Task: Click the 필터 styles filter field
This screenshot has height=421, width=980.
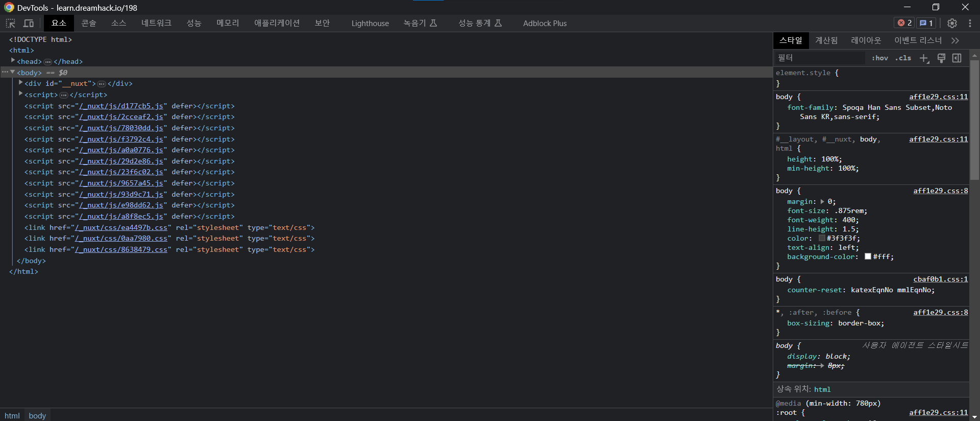Action: click(819, 58)
